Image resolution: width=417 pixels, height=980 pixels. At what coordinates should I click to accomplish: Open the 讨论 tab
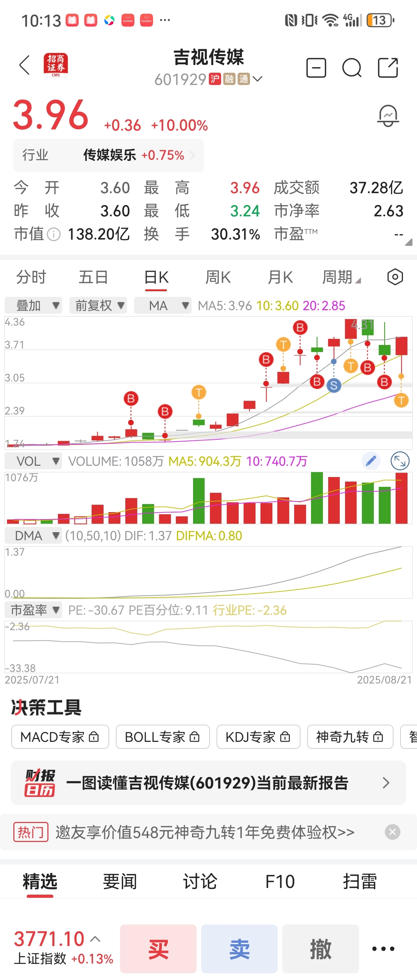pos(200,881)
